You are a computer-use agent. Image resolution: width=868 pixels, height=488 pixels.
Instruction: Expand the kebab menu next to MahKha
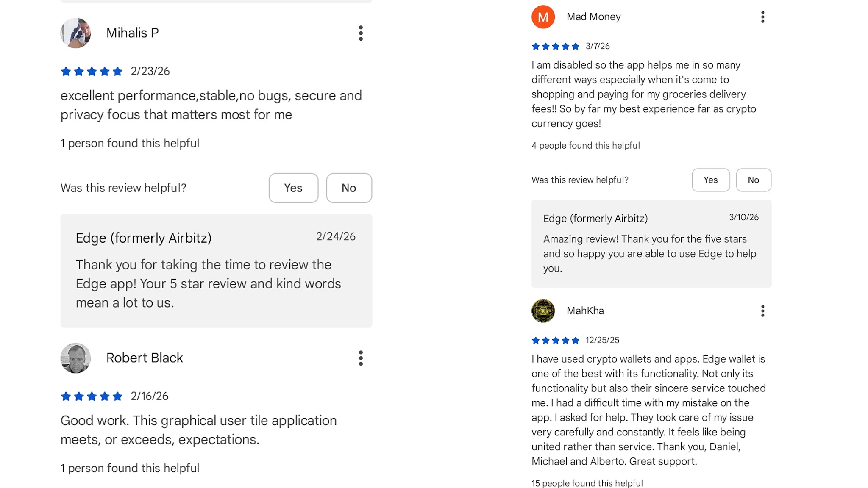(x=762, y=311)
